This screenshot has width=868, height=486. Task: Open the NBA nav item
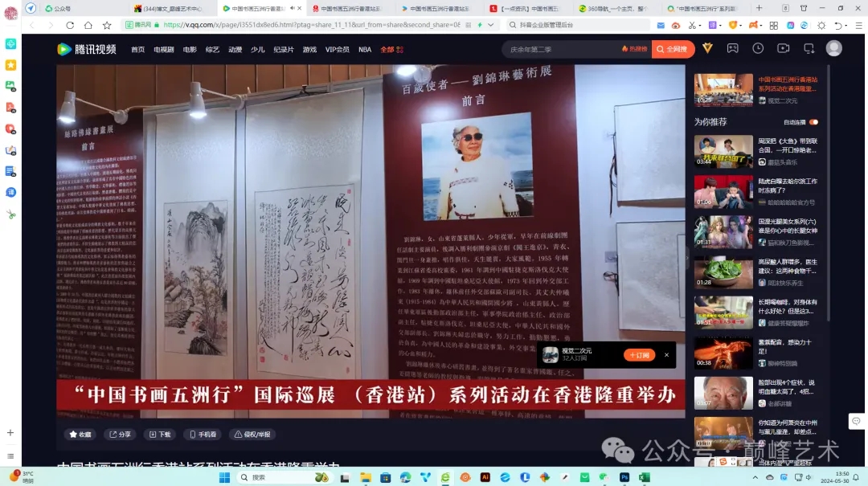[365, 49]
